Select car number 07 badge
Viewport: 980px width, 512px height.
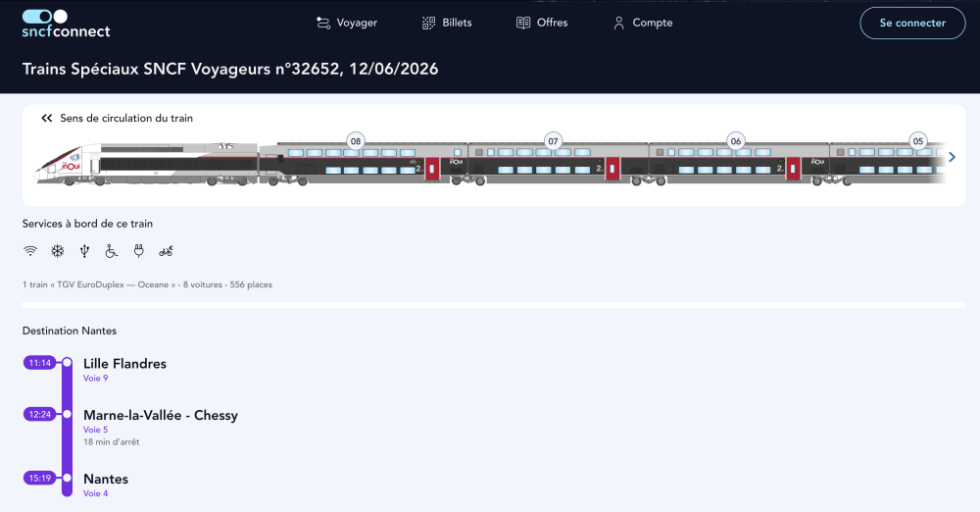(x=553, y=141)
